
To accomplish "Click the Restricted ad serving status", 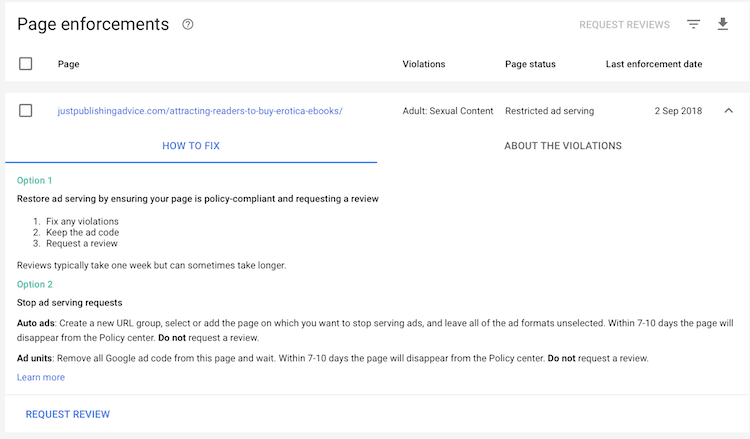I will [549, 111].
